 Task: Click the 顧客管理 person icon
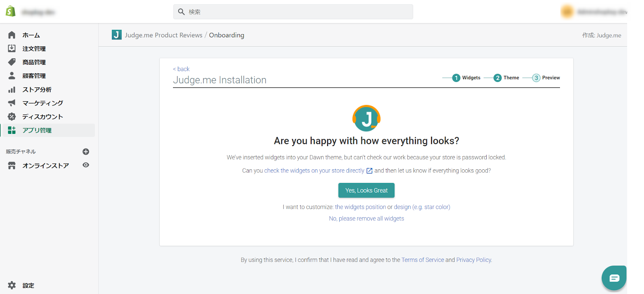point(12,76)
